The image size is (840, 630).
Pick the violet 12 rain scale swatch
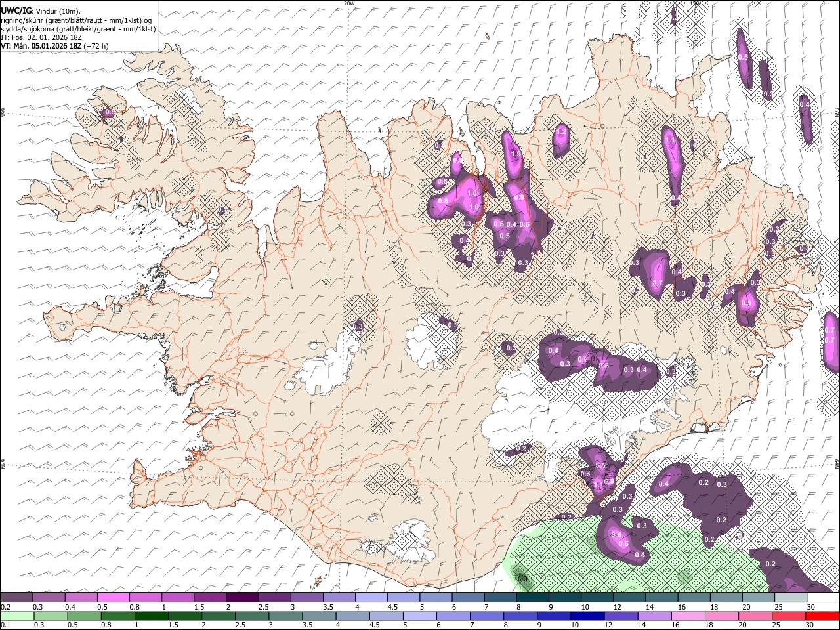coord(621,616)
